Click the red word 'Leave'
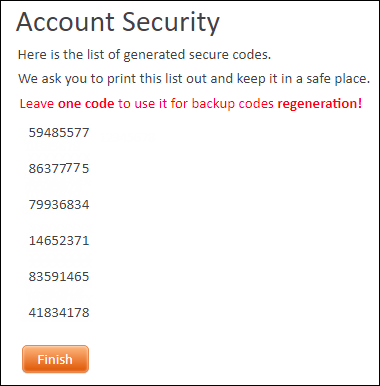Viewport: 380px width, 386px height. (x=37, y=104)
